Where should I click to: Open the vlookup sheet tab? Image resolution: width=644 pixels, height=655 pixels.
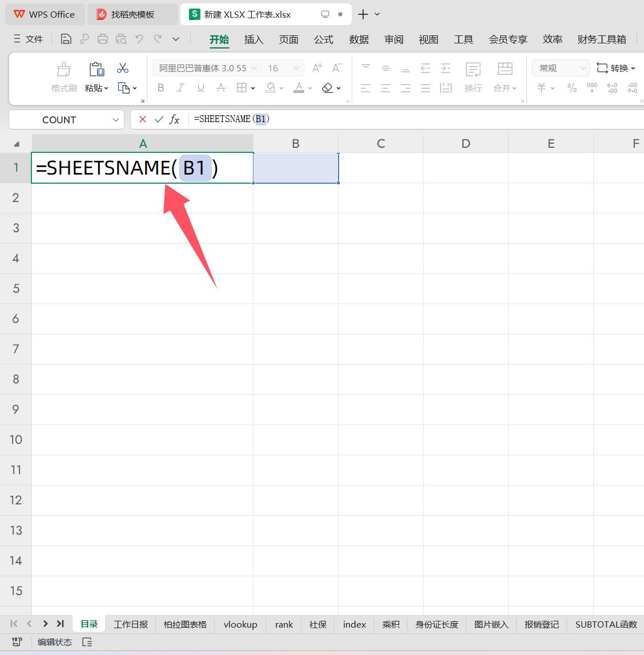pos(240,624)
